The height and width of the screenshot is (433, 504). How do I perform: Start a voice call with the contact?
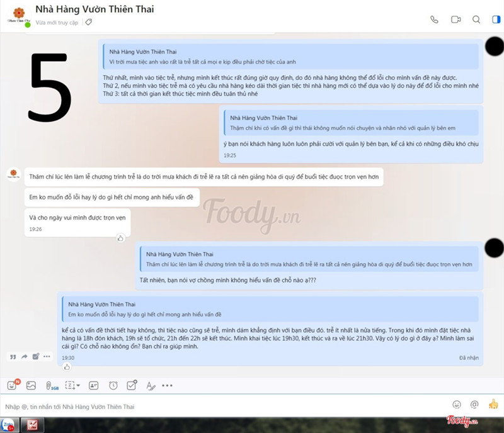pyautogui.click(x=434, y=20)
